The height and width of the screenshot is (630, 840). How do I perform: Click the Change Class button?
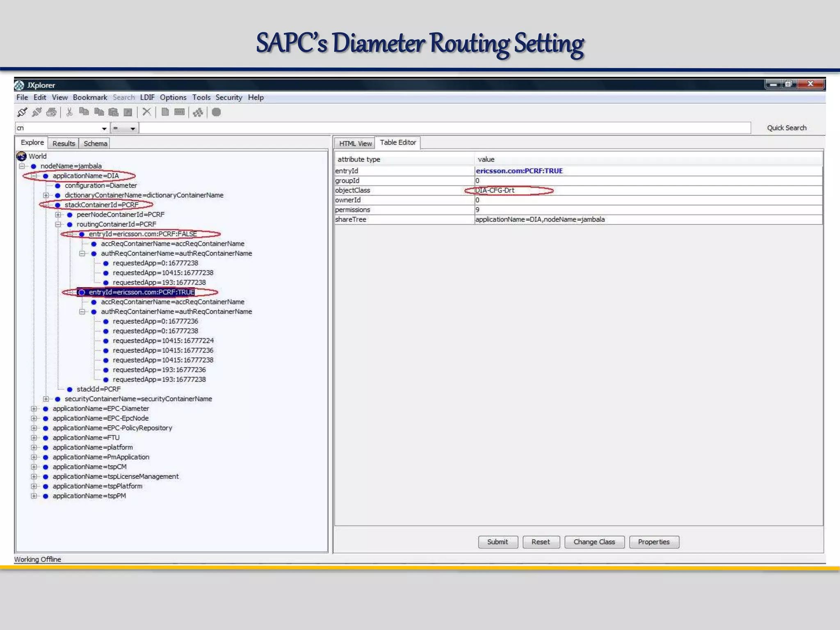click(594, 542)
